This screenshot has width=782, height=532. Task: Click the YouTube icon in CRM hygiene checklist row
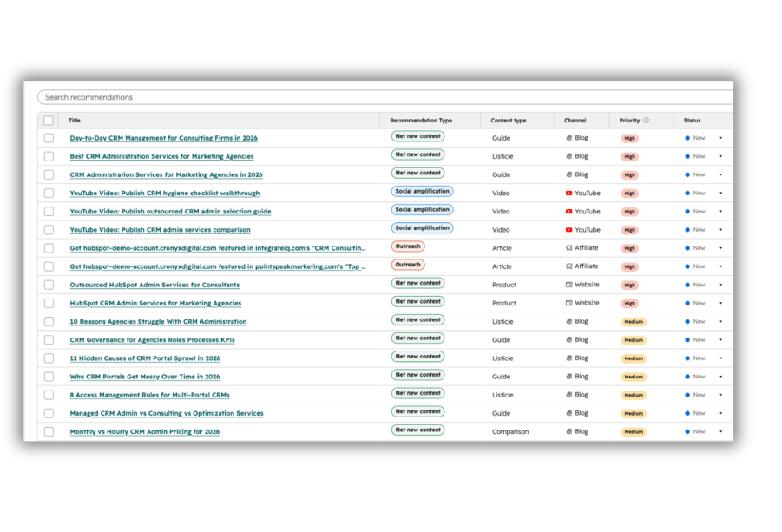[x=568, y=193]
